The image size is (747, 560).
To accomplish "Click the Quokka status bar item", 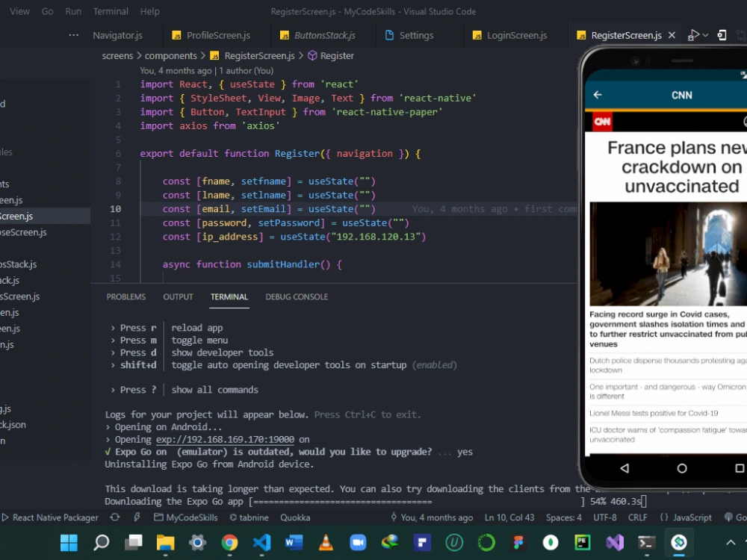I will point(295,517).
